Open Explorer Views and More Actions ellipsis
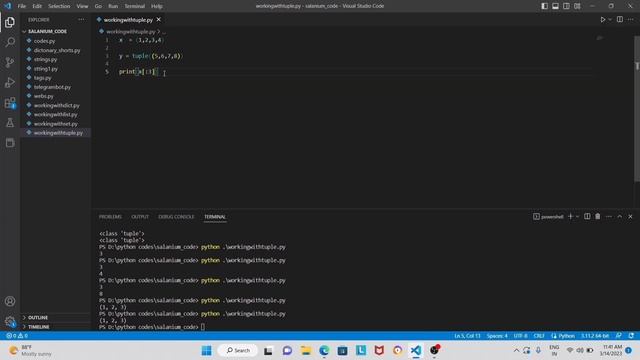This screenshot has width=640, height=360. coord(81,20)
